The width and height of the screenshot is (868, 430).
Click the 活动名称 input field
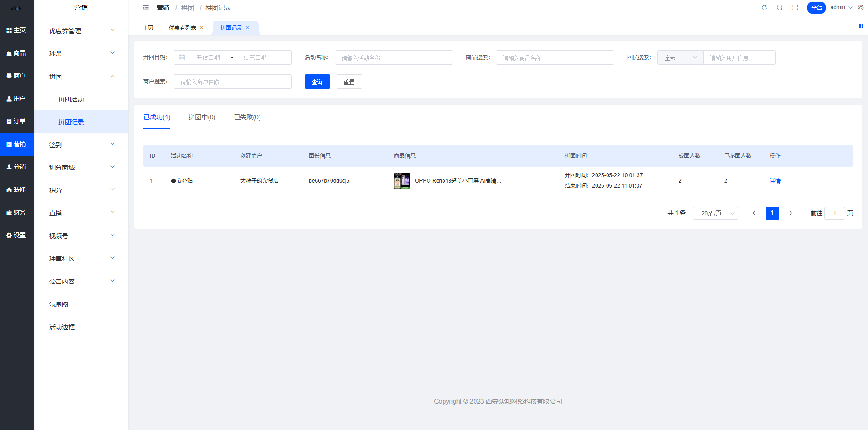click(x=393, y=58)
